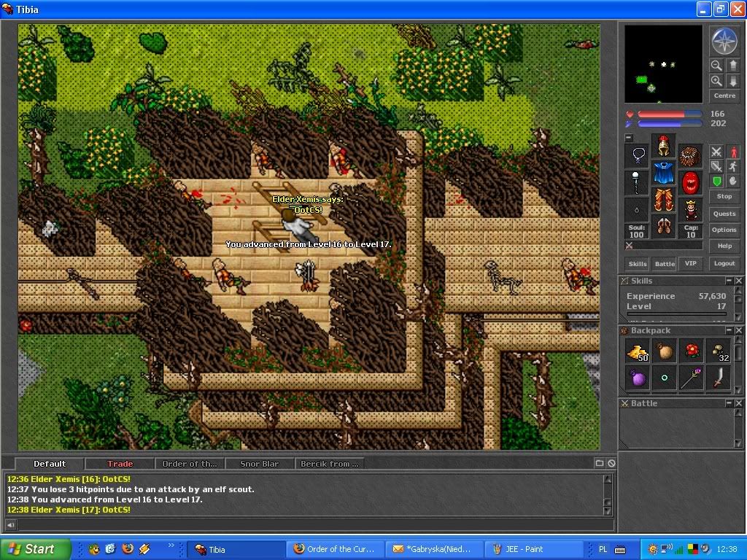
Task: Select the mushrooms stack of 32
Action: [x=719, y=352]
